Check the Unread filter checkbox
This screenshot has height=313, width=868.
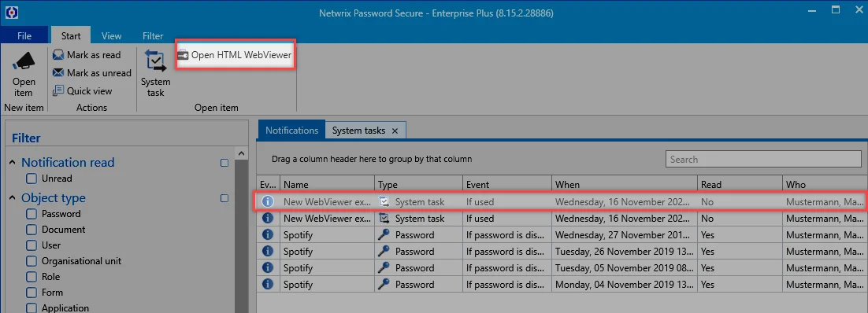32,179
